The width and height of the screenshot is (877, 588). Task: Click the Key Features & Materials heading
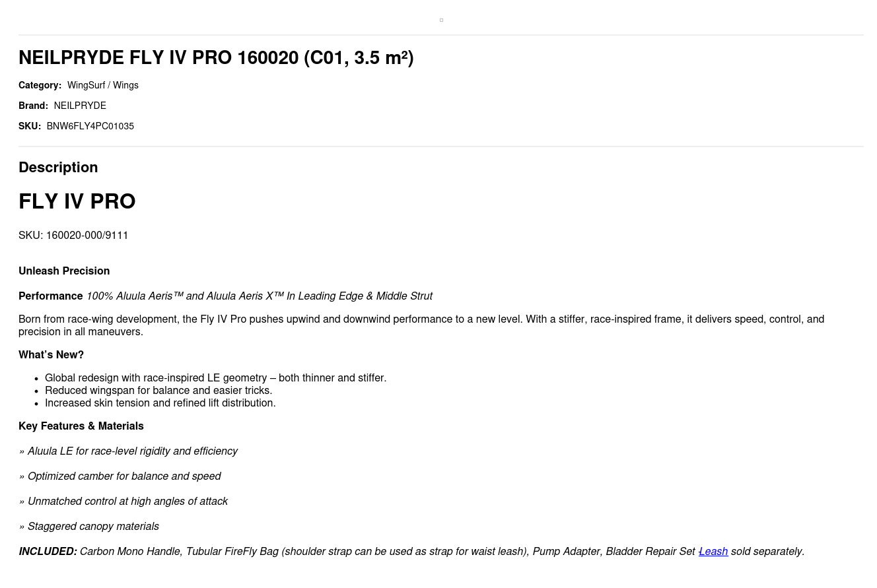pyautogui.click(x=81, y=426)
